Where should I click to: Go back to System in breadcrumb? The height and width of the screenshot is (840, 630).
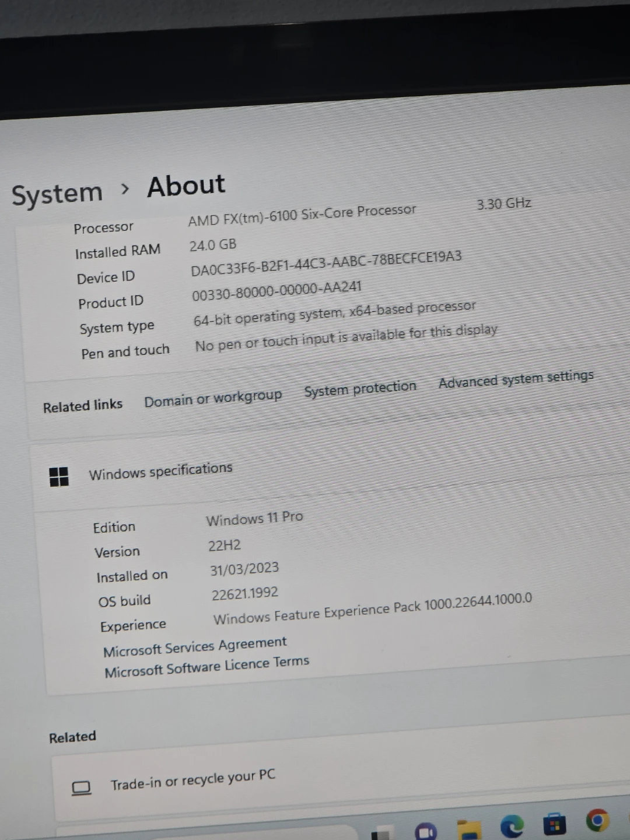pyautogui.click(x=57, y=194)
